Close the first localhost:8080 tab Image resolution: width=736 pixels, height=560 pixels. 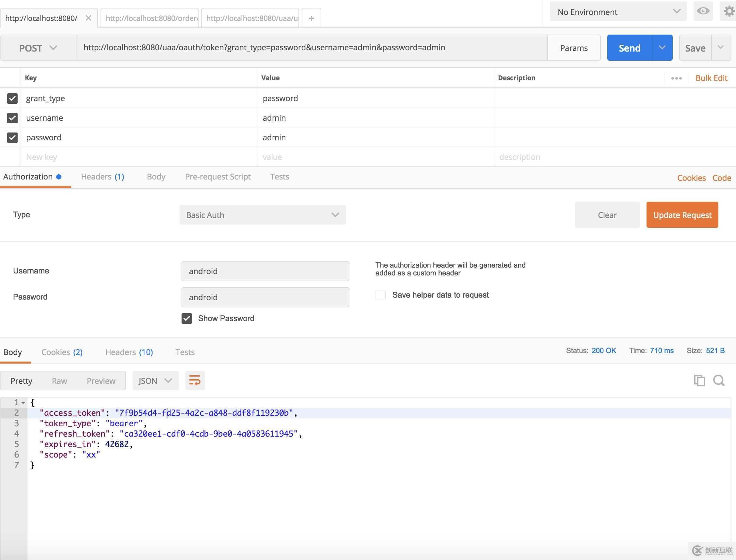pos(88,18)
